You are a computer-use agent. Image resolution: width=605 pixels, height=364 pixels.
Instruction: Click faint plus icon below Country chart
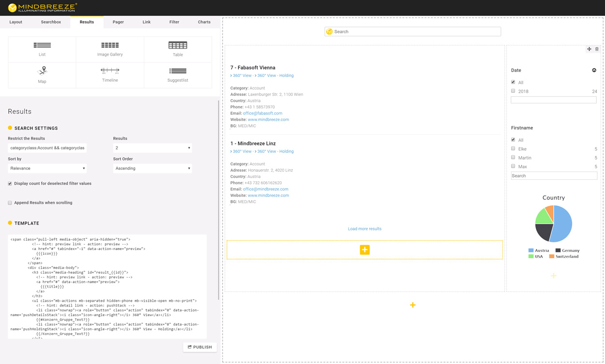[x=554, y=276]
